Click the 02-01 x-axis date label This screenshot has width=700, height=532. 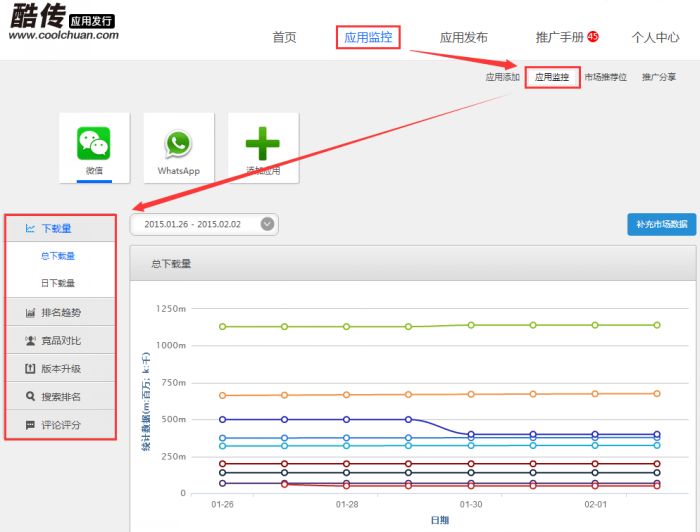click(596, 504)
